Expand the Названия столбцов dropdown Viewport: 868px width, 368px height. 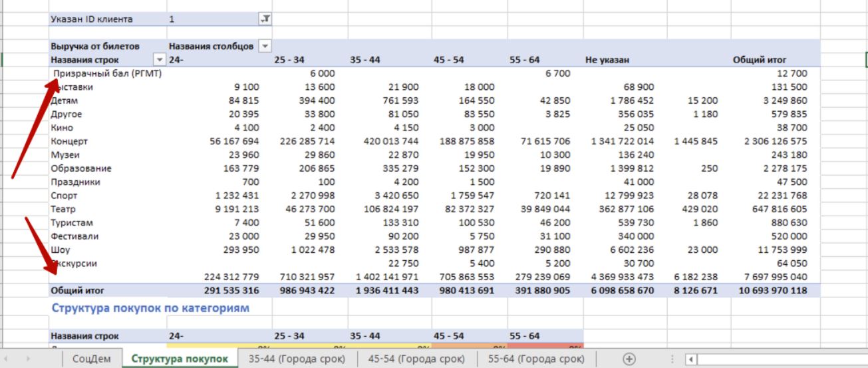coord(265,47)
